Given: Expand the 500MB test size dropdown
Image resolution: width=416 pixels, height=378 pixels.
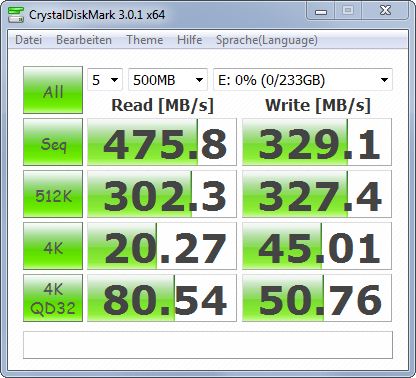Looking at the screenshot, I should point(168,80).
